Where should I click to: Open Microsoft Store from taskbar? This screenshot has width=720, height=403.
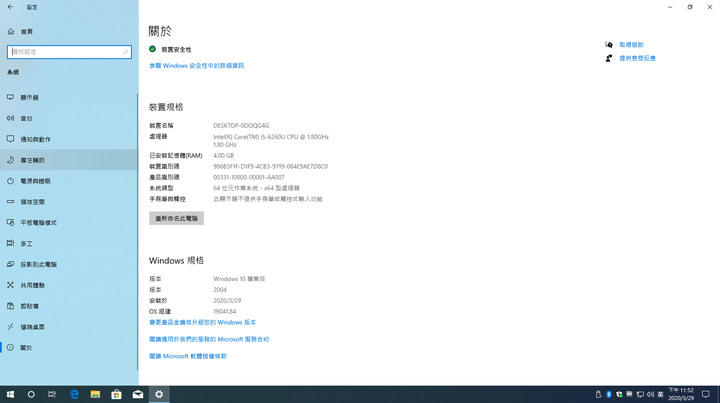click(x=117, y=394)
